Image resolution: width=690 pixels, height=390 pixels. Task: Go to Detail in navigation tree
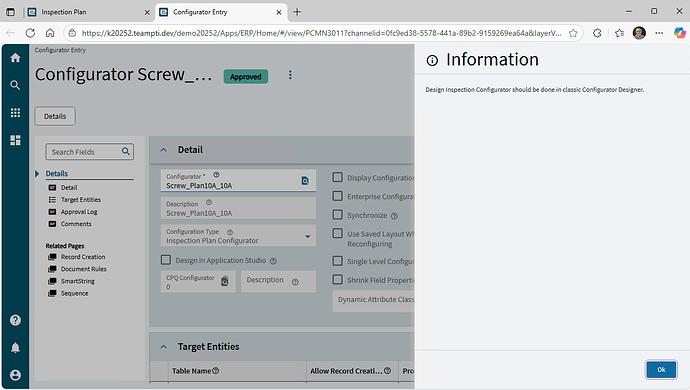[x=69, y=188]
